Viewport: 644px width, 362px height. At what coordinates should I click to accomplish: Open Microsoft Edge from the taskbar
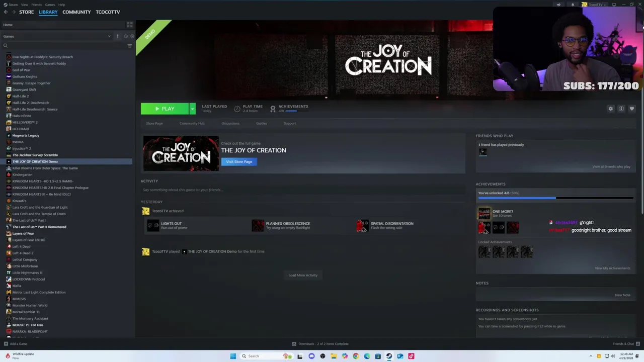367,356
